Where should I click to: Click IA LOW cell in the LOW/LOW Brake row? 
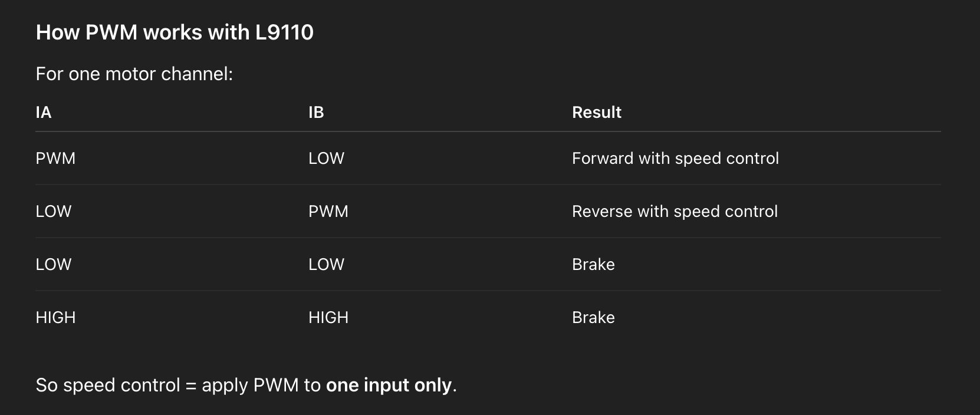(x=54, y=265)
